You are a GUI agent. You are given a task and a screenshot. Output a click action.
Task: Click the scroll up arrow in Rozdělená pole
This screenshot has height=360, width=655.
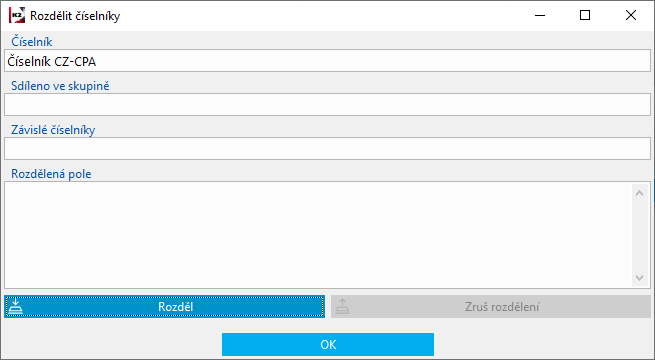(639, 193)
